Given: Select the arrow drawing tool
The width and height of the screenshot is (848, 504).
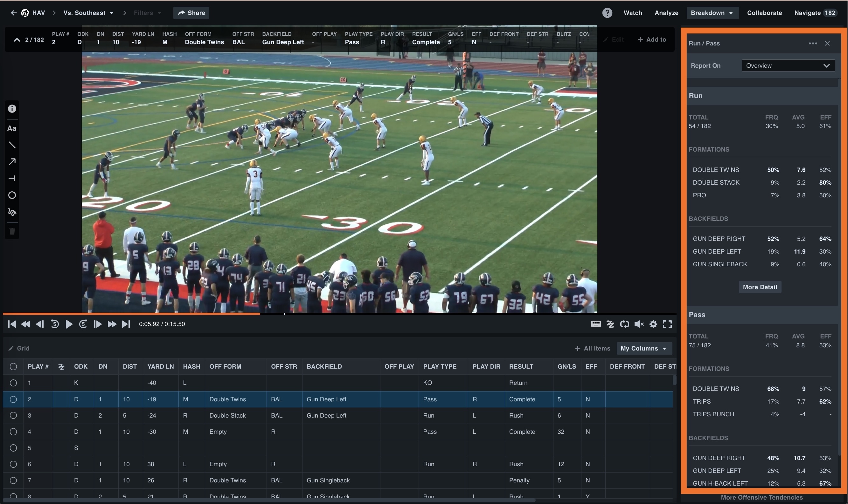Looking at the screenshot, I should (x=12, y=162).
